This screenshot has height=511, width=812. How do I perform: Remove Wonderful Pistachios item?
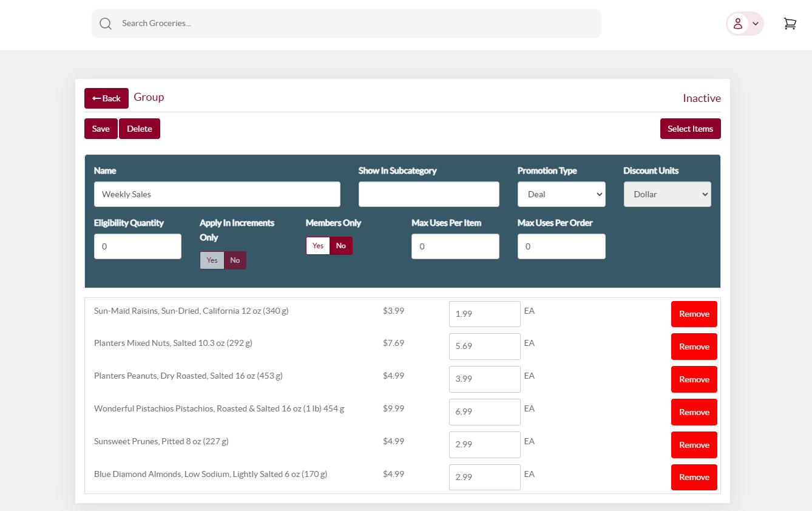[694, 412]
